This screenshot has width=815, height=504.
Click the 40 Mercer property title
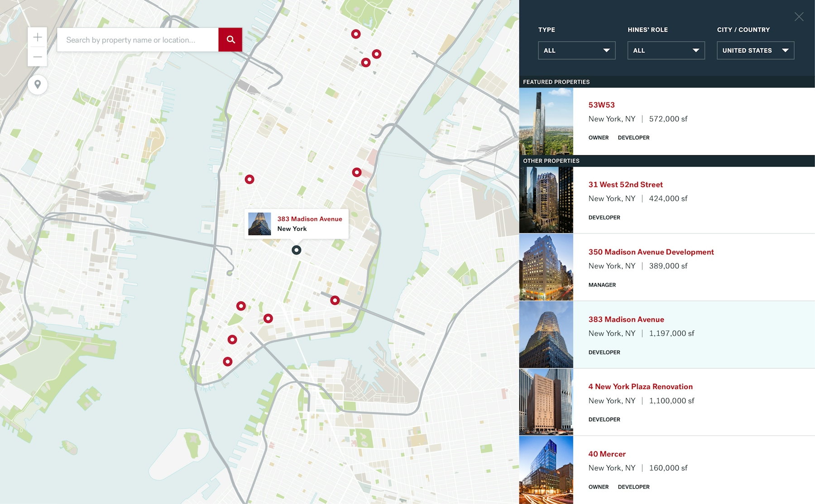click(x=607, y=454)
